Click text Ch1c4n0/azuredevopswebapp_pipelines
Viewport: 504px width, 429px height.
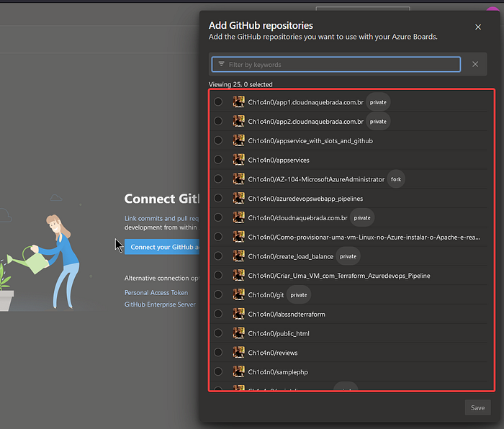tap(305, 199)
